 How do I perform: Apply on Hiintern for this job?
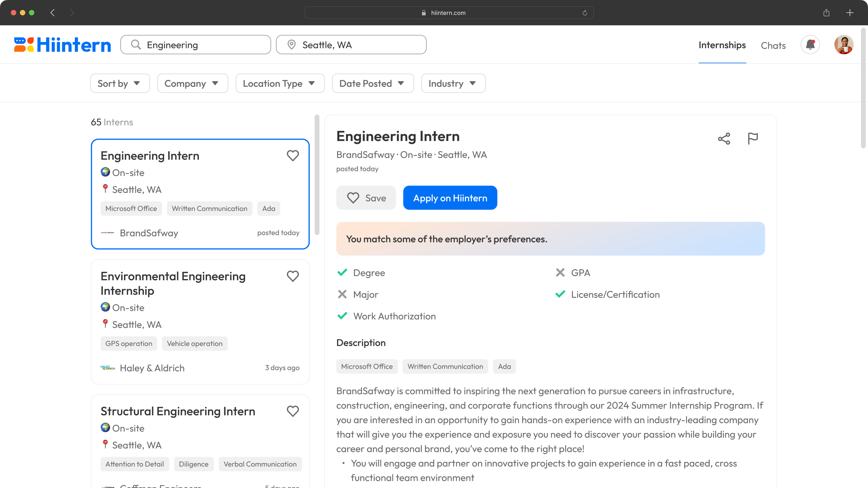point(450,198)
